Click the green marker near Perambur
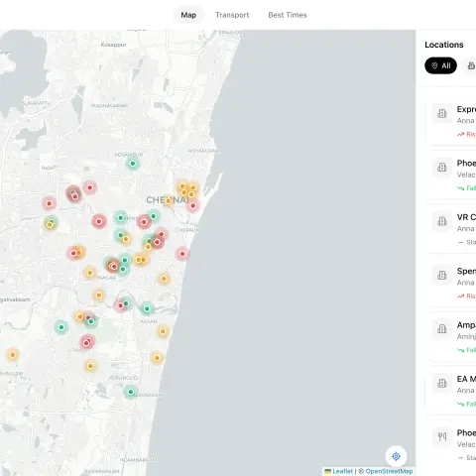 click(133, 164)
